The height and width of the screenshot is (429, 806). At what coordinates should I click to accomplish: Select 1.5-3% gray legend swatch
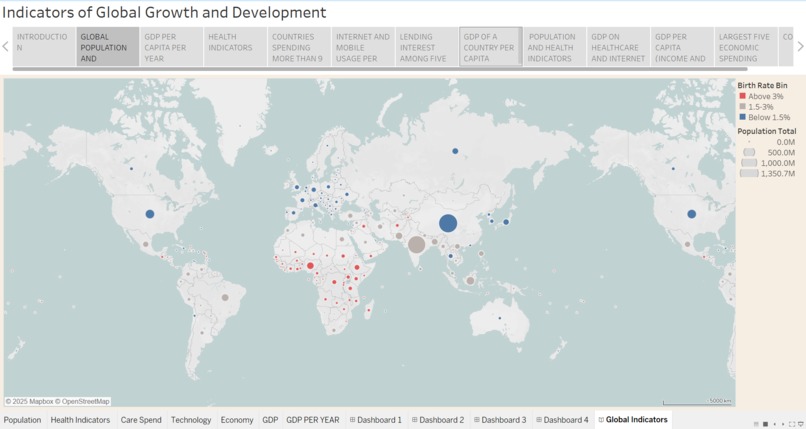coord(742,107)
